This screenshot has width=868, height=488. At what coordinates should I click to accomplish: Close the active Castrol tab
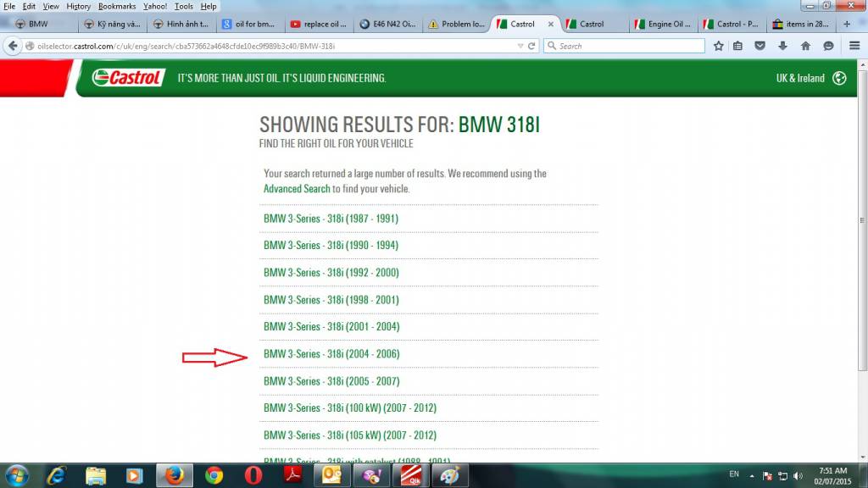tap(550, 24)
